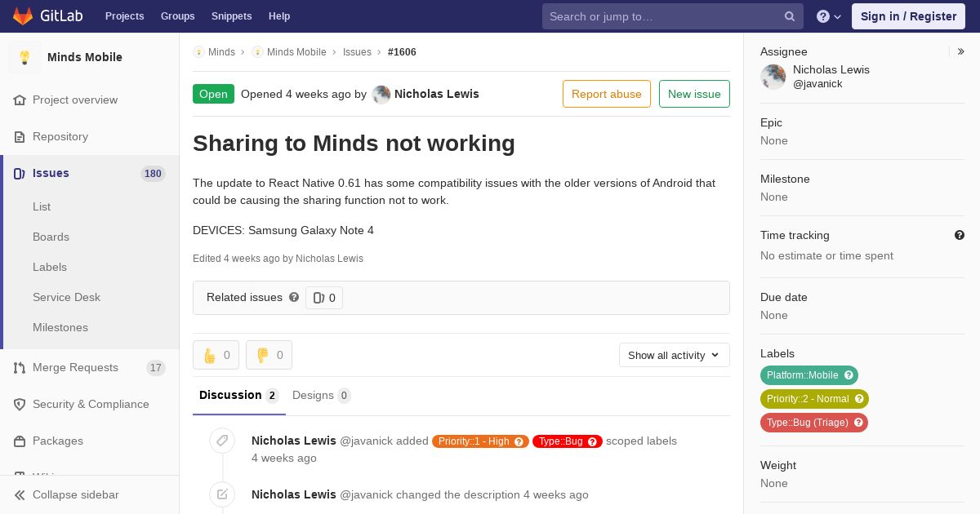Switch to the Designs tab

[322, 396]
